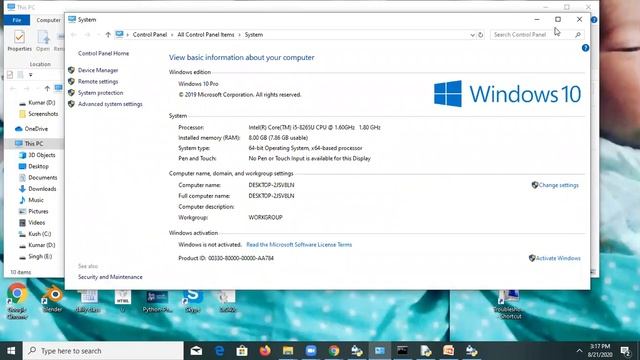Click the Activate Windows shield icon
Screen dimensions: 640x360
(x=532, y=258)
